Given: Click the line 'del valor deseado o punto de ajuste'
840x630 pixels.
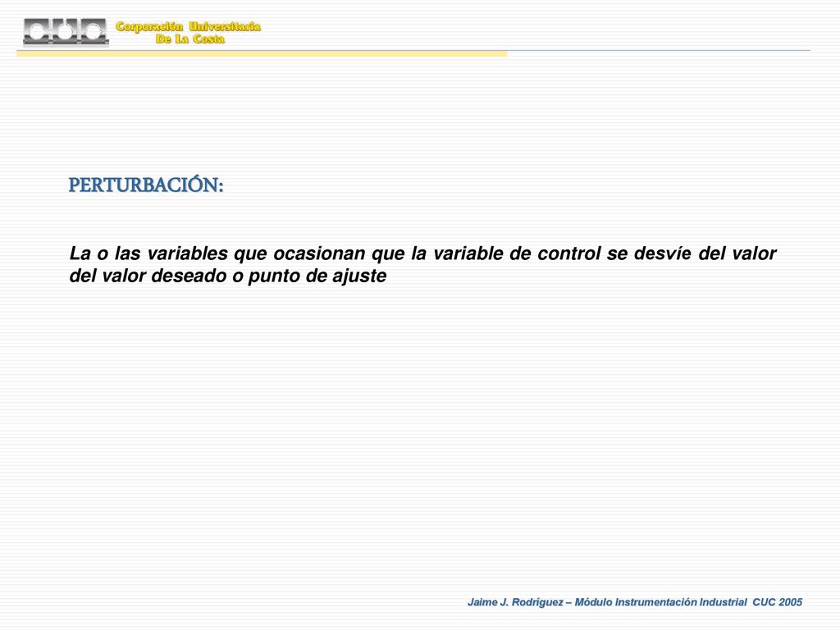Looking at the screenshot, I should pos(228,276).
